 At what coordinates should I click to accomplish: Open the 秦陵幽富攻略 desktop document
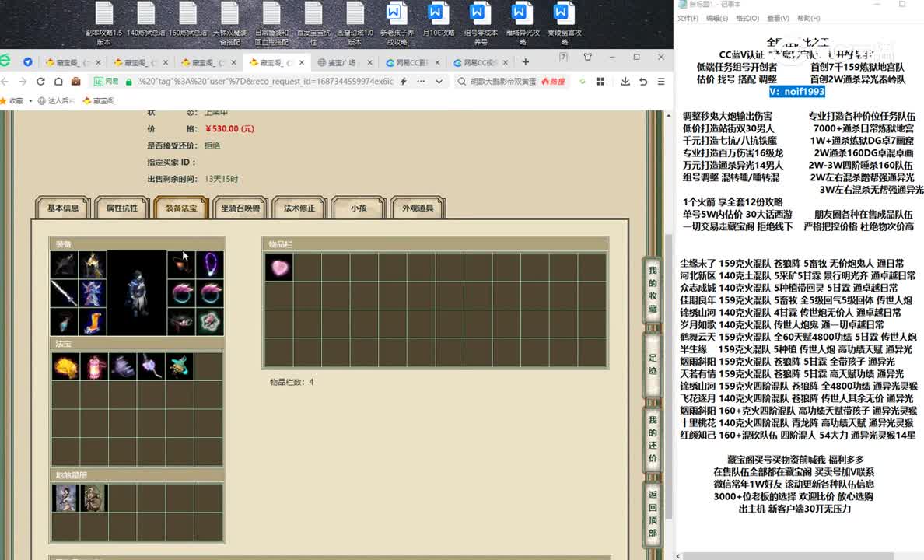[564, 23]
